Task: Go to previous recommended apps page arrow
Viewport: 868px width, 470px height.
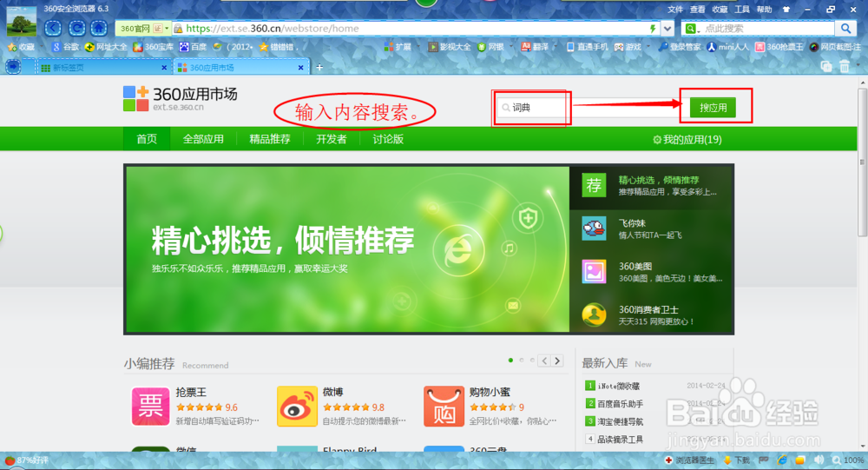Action: point(545,361)
